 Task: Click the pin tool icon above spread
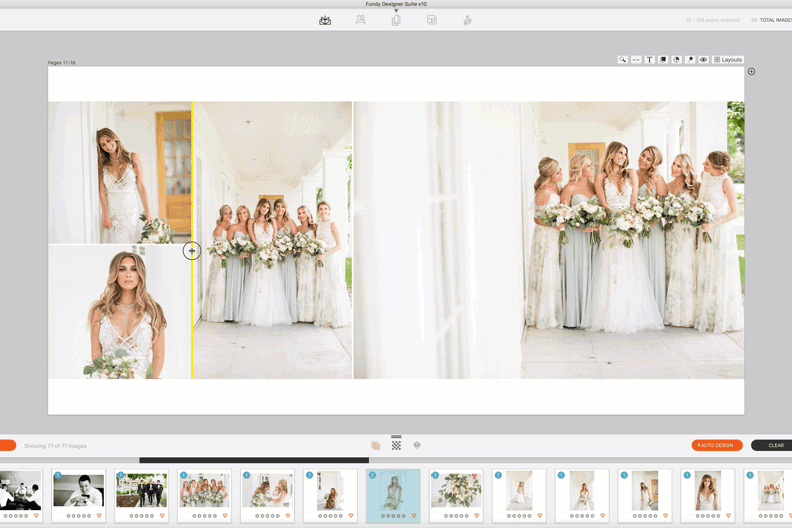point(690,60)
